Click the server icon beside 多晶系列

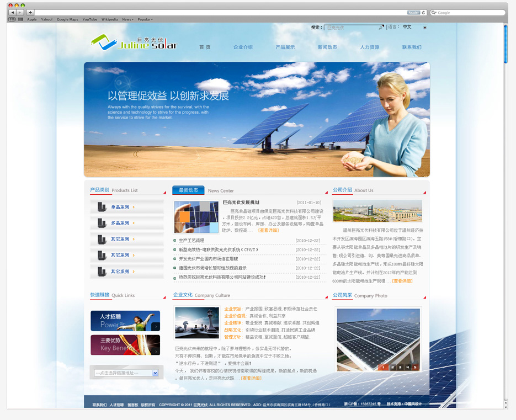click(102, 223)
